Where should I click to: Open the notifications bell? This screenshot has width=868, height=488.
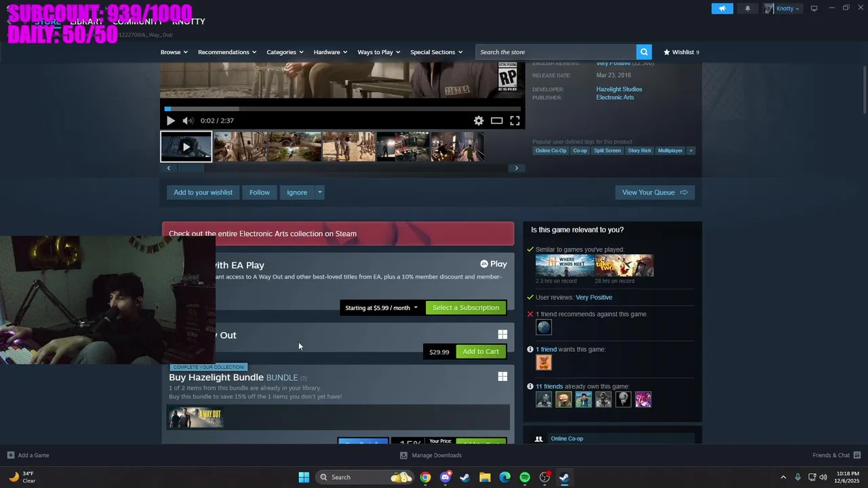[748, 8]
